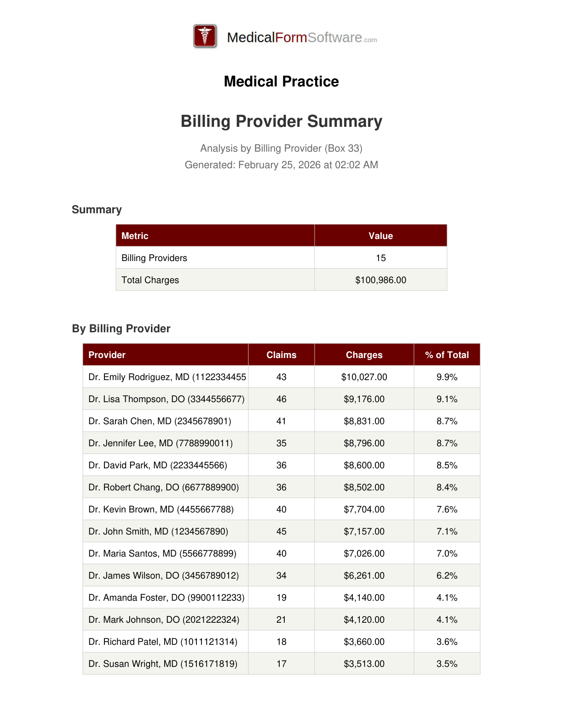Click the Billing Providers count 15

380,258
